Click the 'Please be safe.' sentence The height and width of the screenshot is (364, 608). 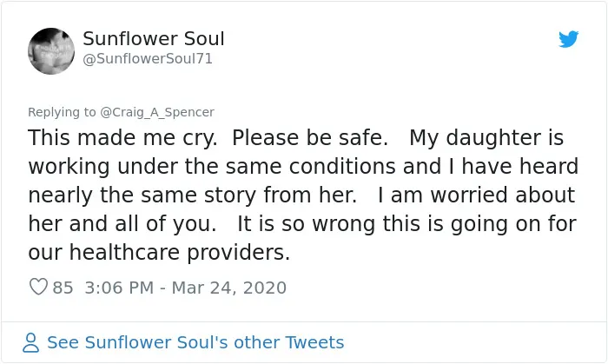(310, 138)
